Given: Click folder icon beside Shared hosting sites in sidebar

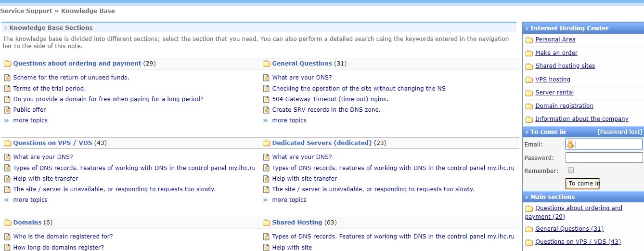Looking at the screenshot, I should coord(529,66).
